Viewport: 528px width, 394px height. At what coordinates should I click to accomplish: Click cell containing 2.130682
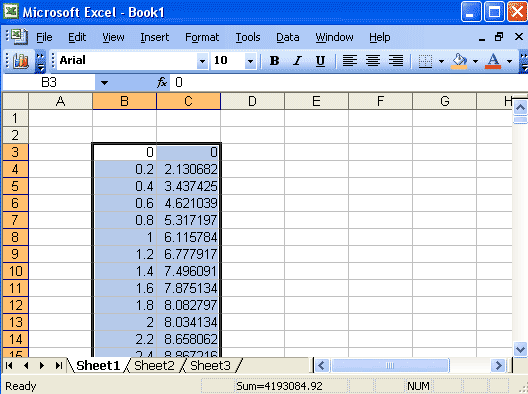pos(189,169)
